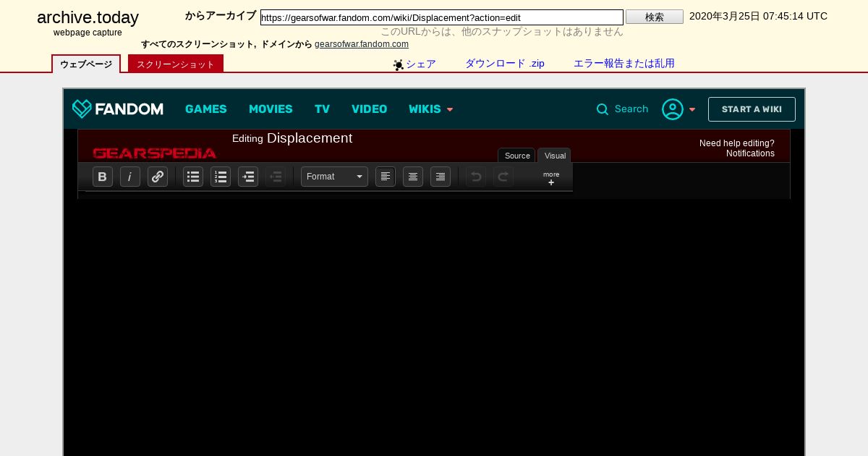This screenshot has height=456, width=868.
Task: Open the Format dropdown
Action: tap(334, 177)
